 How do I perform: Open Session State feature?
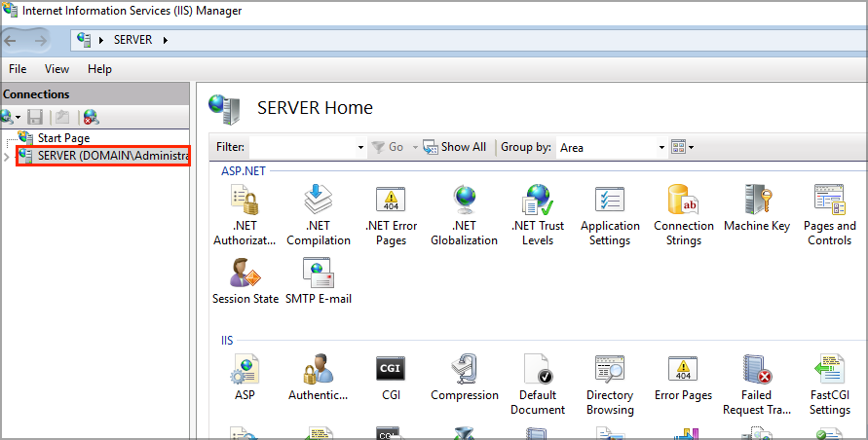point(245,281)
